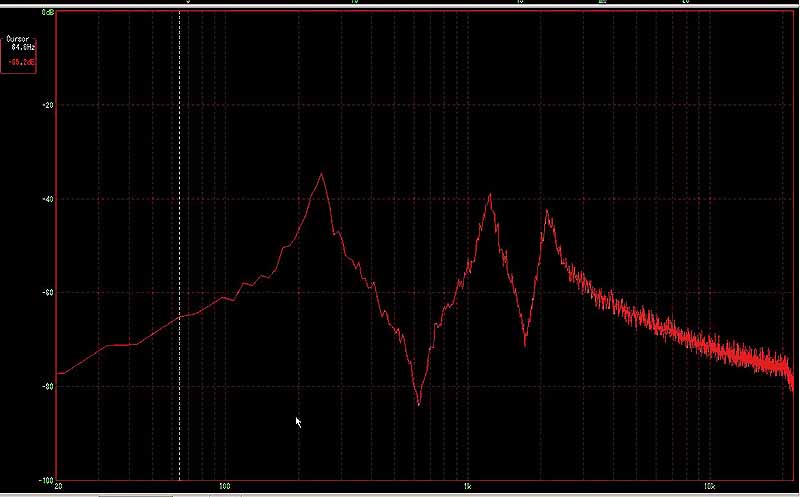
Task: Click the -100 label at axis bottom
Action: tap(46, 479)
